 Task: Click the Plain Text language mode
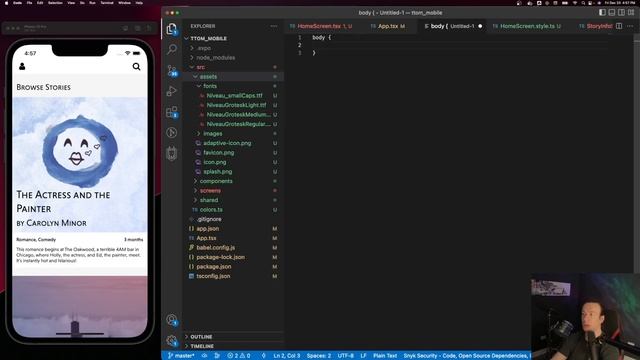click(385, 356)
